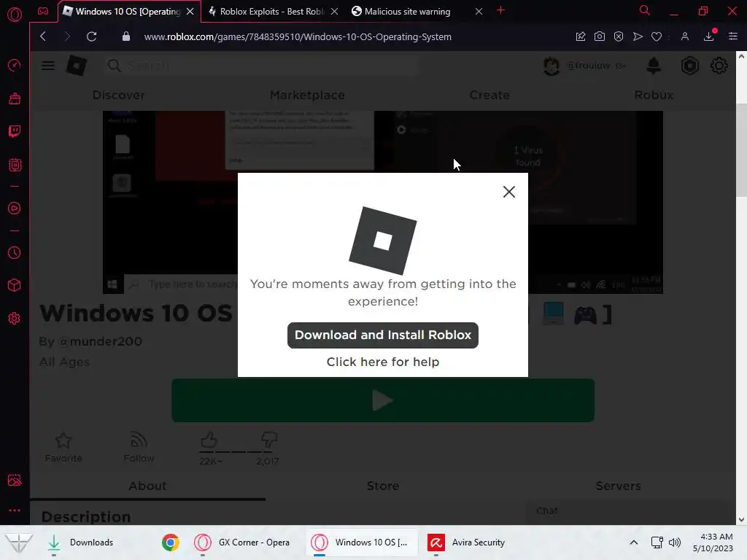Click the page vertical scrollbar thumb
Image resolution: width=747 pixels, height=560 pixels.
pyautogui.click(x=741, y=150)
